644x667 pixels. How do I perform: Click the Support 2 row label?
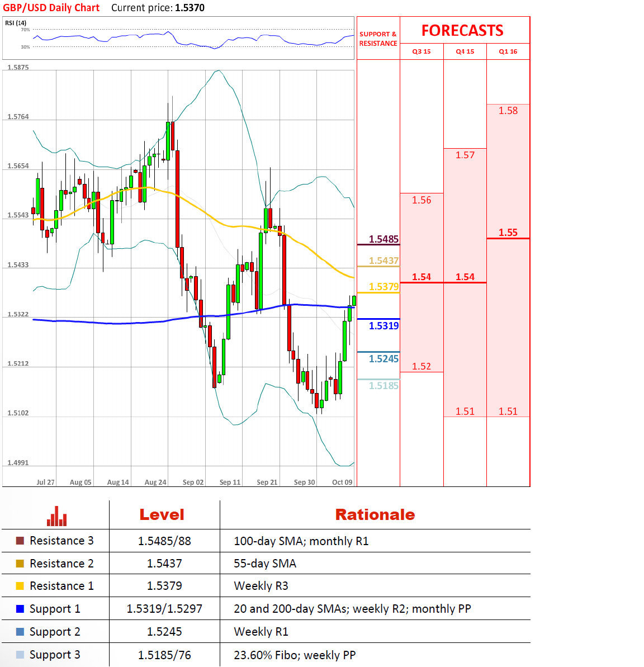pyautogui.click(x=55, y=632)
